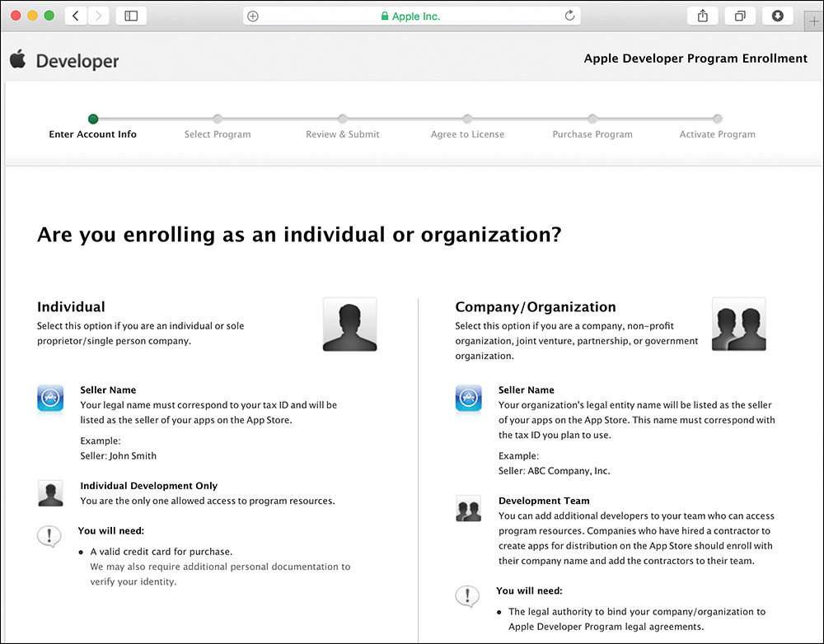Image resolution: width=824 pixels, height=644 pixels.
Task: Click 'You will need:' under Individual column
Action: click(x=111, y=531)
